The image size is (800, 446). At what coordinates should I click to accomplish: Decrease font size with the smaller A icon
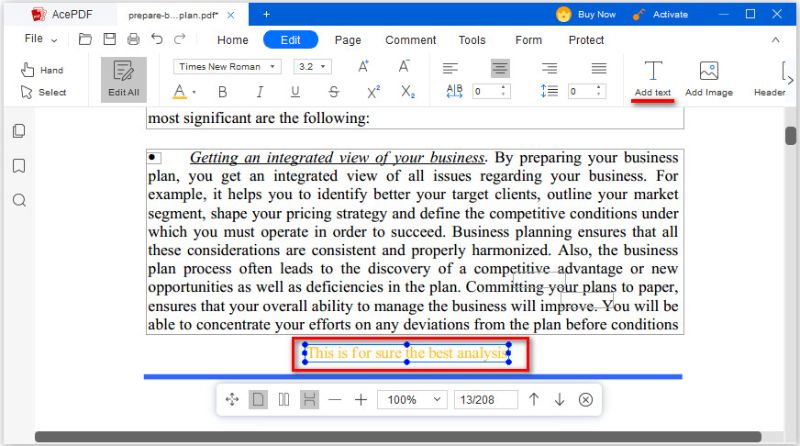coord(404,66)
